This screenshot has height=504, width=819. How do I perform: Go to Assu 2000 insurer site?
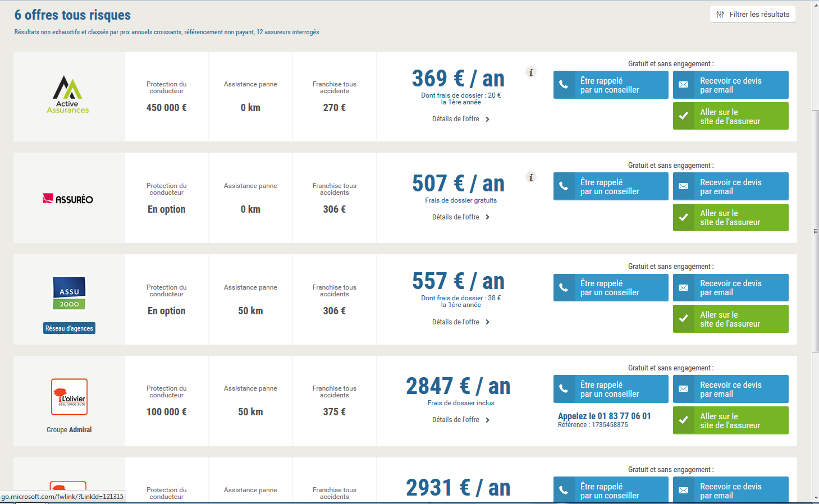point(731,319)
